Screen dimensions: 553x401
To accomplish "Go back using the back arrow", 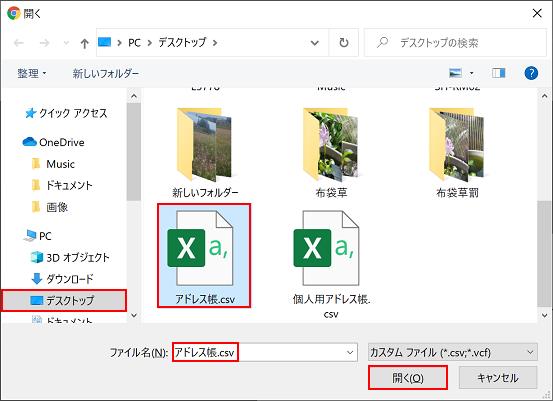I will pos(19,43).
